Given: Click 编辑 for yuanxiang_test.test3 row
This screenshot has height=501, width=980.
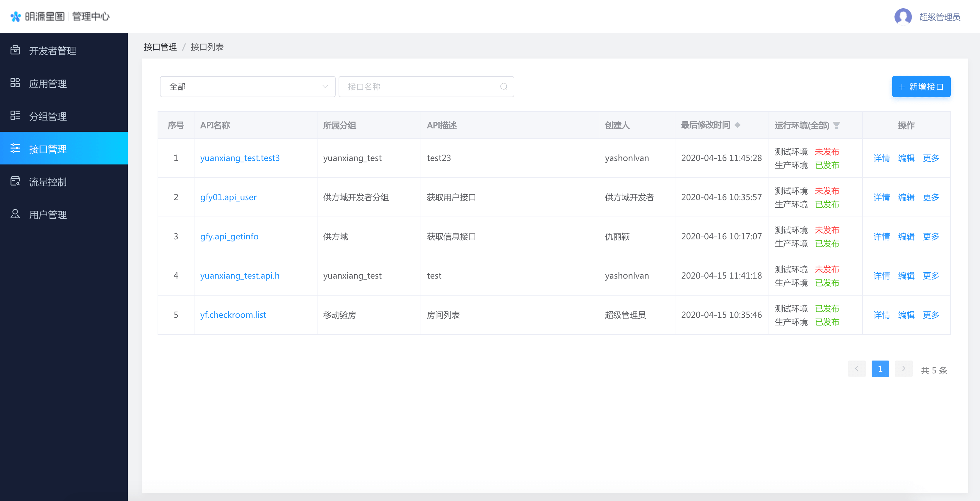Looking at the screenshot, I should 906,158.
